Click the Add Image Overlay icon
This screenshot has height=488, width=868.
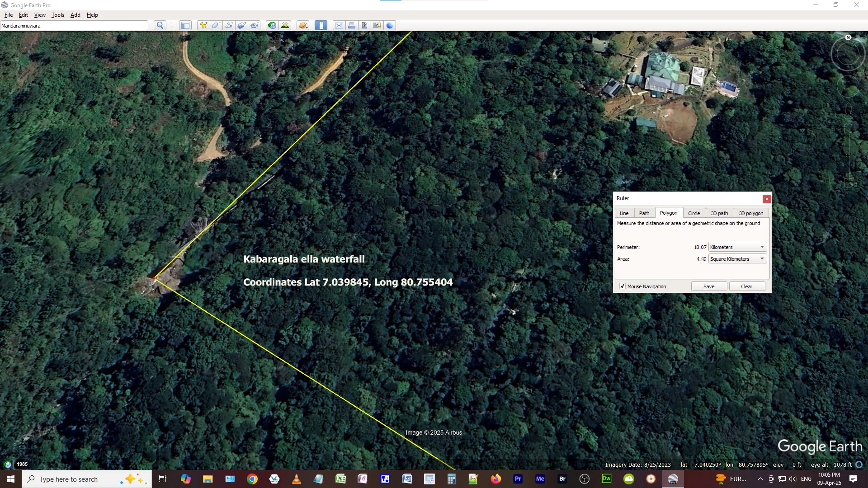tap(241, 25)
